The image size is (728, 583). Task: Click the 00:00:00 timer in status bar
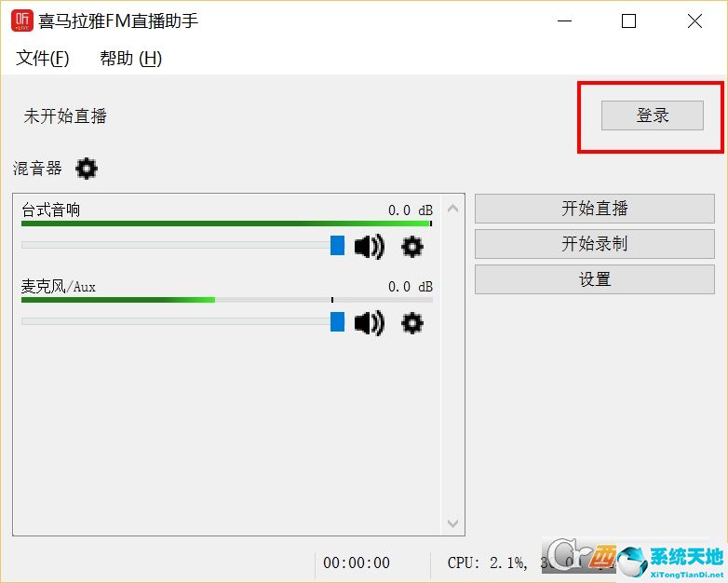pyautogui.click(x=357, y=563)
